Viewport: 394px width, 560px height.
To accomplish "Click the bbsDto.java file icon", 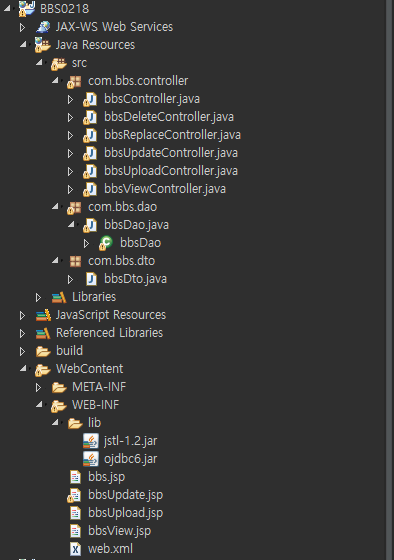I will point(91,279).
